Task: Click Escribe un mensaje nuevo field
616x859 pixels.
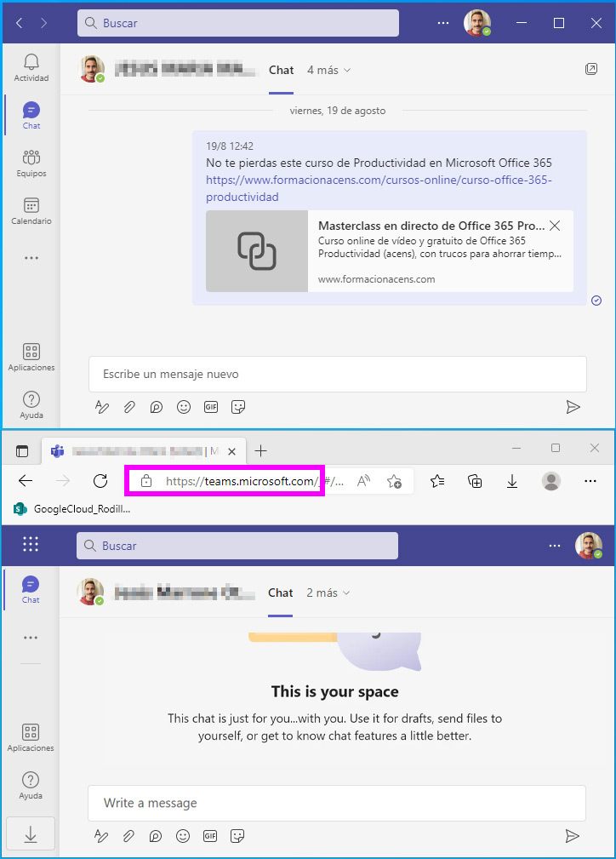Action: (337, 375)
